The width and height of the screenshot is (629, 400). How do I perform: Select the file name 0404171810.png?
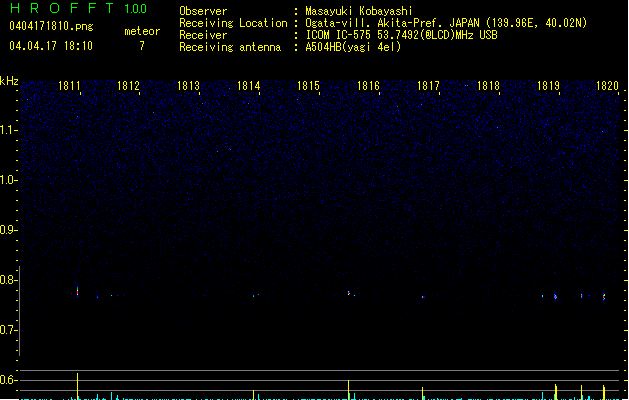tap(51, 26)
